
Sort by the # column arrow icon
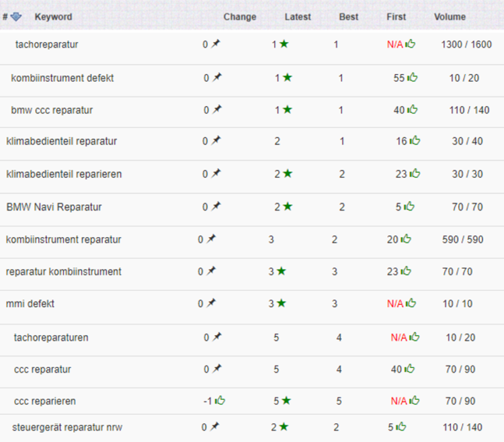click(x=16, y=17)
